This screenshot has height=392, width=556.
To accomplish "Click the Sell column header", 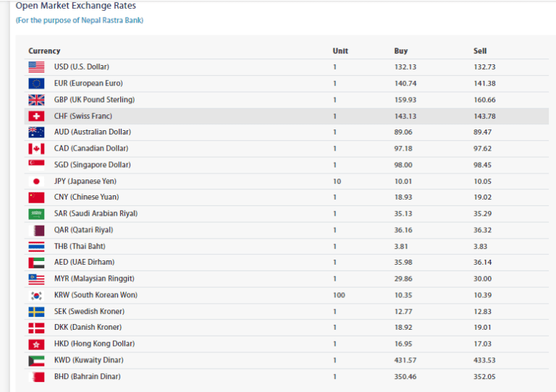I will [x=480, y=51].
